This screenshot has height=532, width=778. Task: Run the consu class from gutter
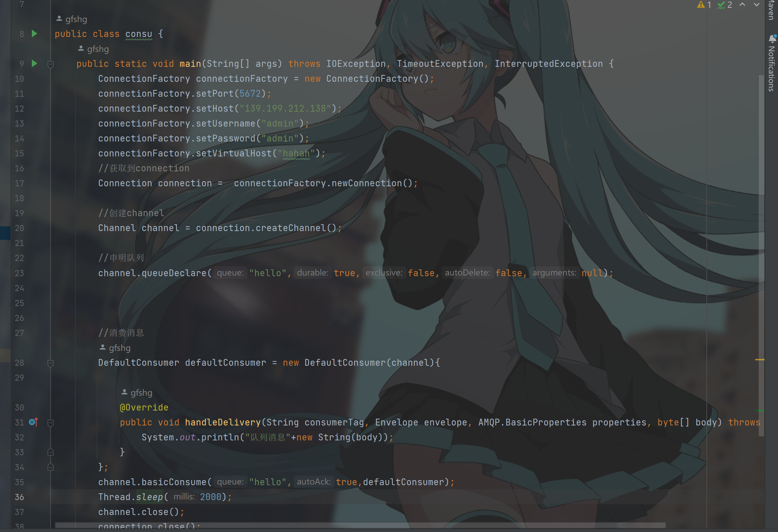(34, 34)
